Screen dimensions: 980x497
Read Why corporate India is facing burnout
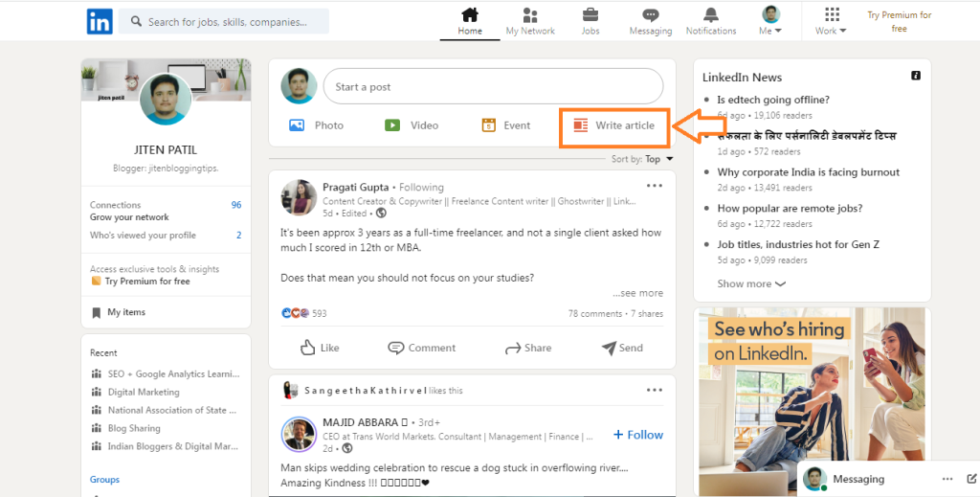click(808, 172)
